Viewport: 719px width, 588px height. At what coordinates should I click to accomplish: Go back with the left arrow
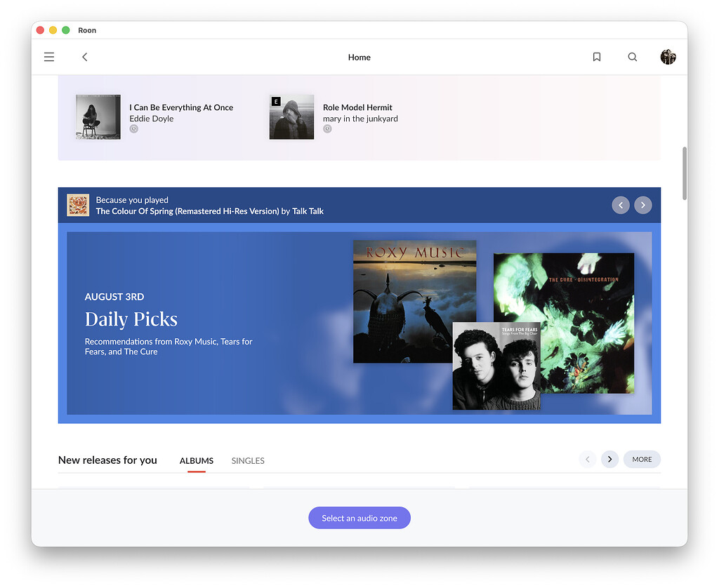pyautogui.click(x=85, y=57)
